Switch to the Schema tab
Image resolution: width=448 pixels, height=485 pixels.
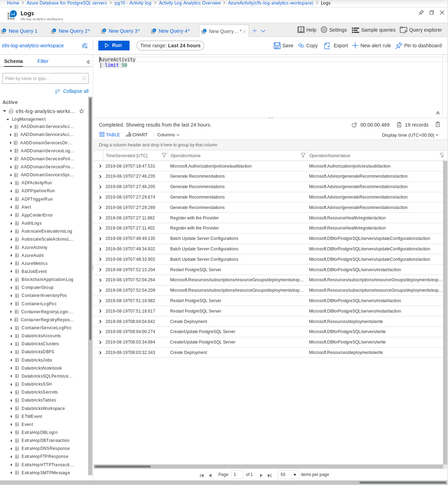pos(14,61)
